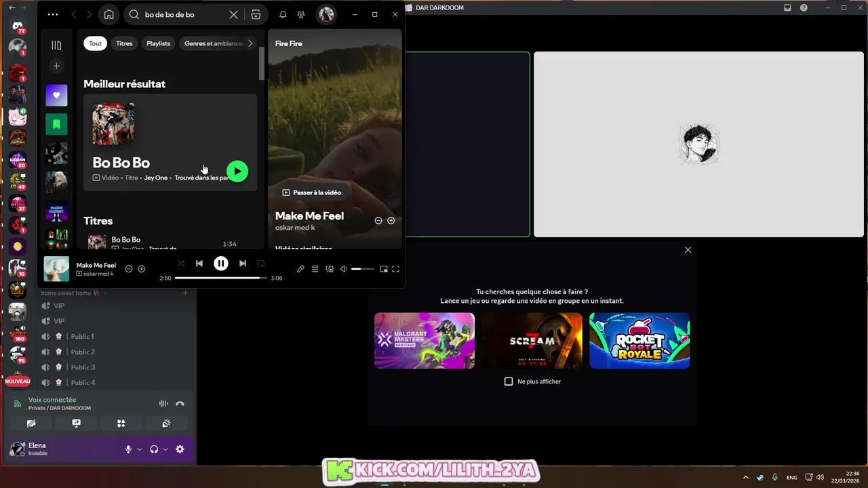Screen dimensions: 868x488
Task: Go to Spotify Home
Action: pos(108,14)
